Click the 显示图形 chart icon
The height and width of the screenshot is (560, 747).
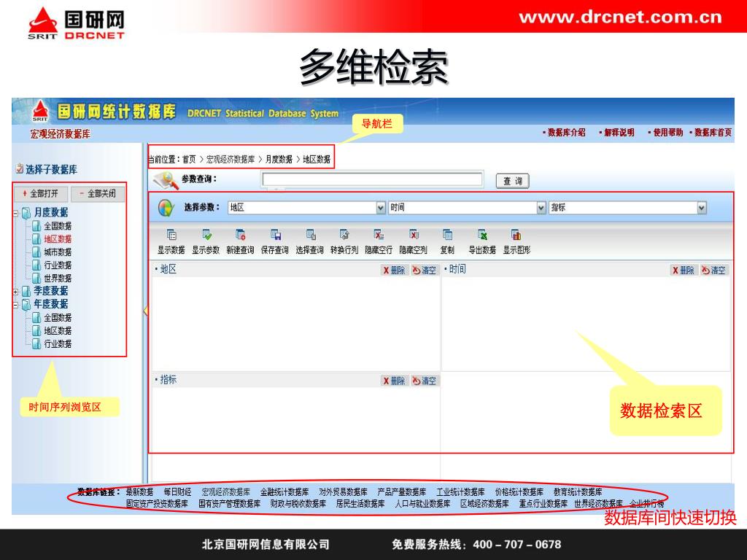[516, 235]
